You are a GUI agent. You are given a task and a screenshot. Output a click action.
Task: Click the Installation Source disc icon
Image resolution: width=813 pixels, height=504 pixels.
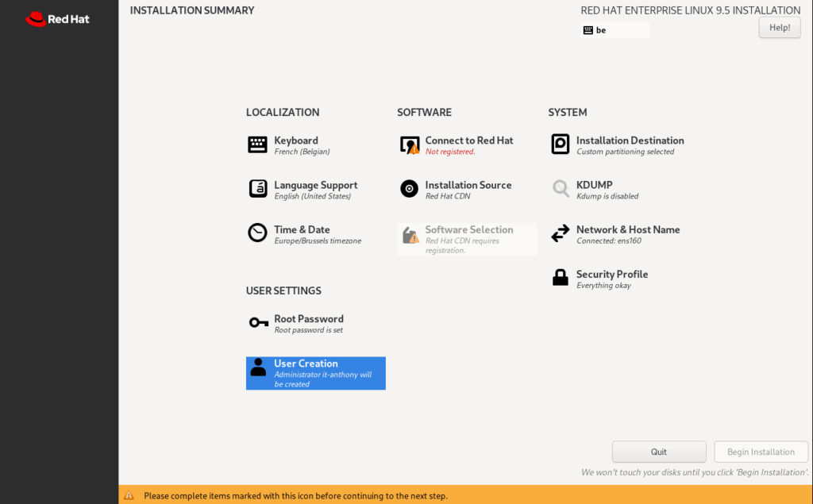pos(409,189)
